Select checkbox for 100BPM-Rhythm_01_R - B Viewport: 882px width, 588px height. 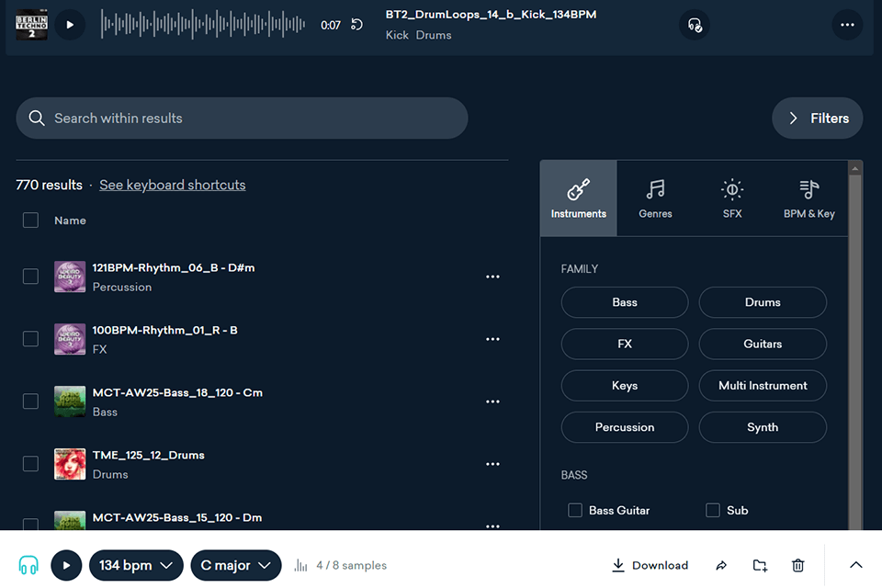tap(30, 339)
